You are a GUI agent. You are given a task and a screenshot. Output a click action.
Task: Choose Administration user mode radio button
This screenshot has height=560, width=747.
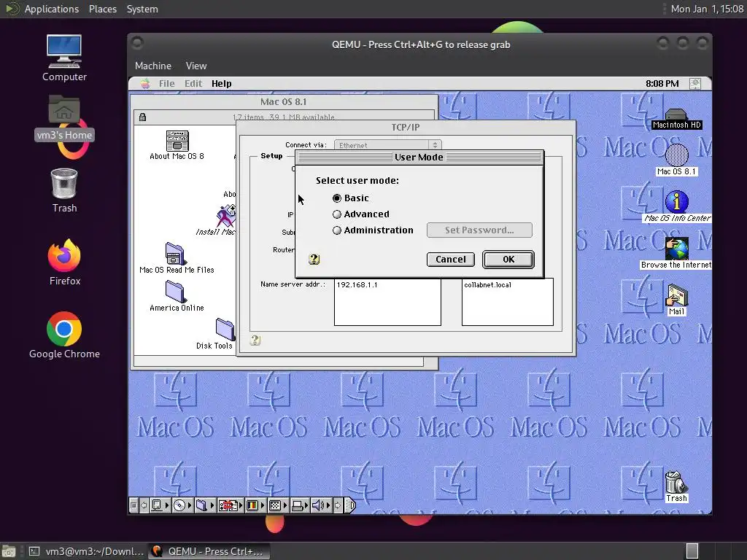point(337,230)
